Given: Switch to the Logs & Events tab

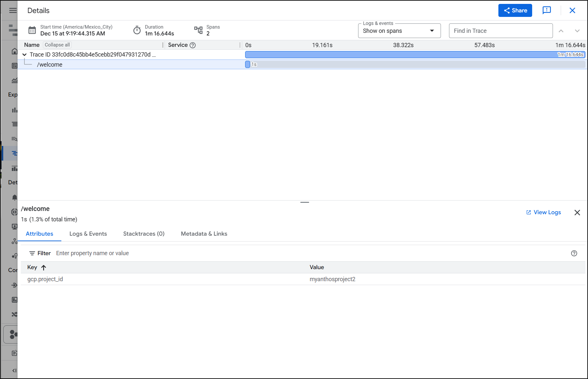Looking at the screenshot, I should 88,234.
